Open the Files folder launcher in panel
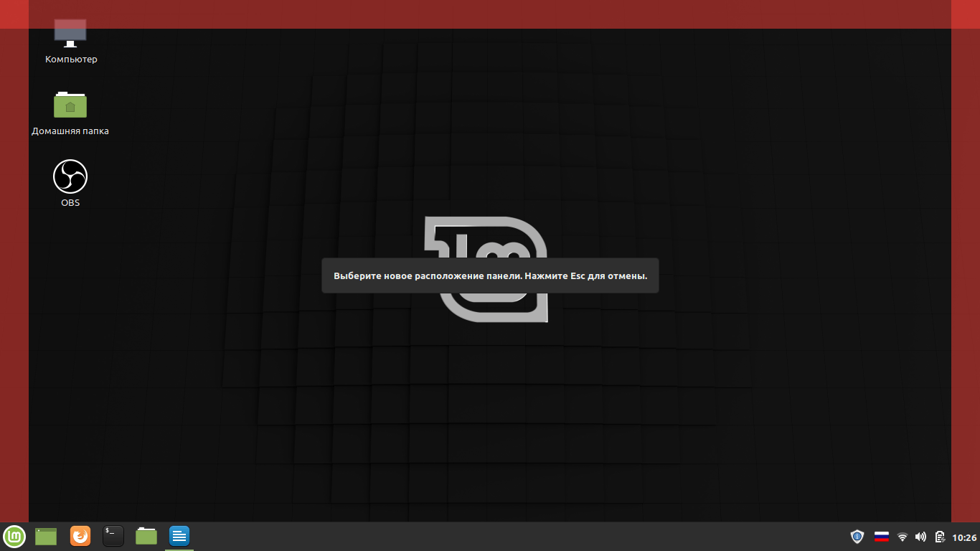Image resolution: width=980 pixels, height=551 pixels. pyautogui.click(x=146, y=536)
